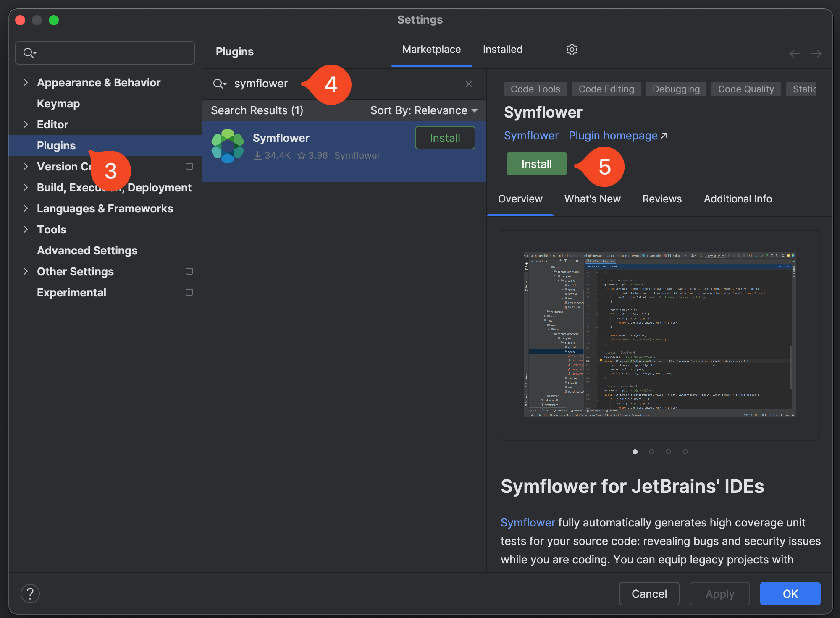Click the plugin search magnifier icon
Image resolution: width=840 pixels, height=618 pixels.
pos(219,84)
